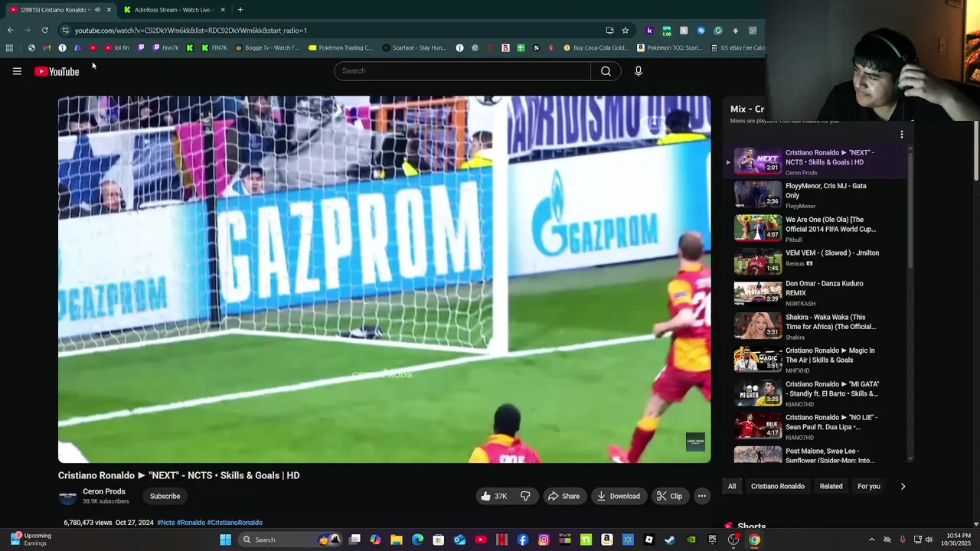Download the current video

tap(619, 496)
